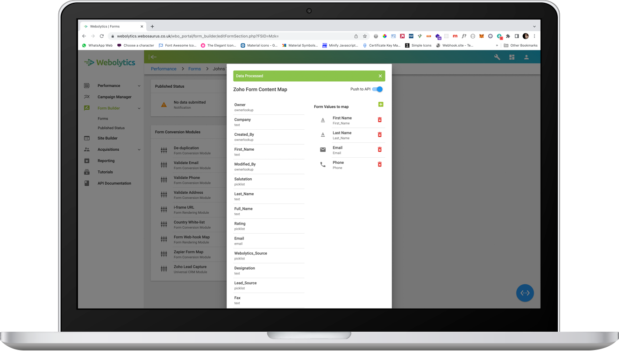Open the tools wrench icon in top bar

click(498, 57)
